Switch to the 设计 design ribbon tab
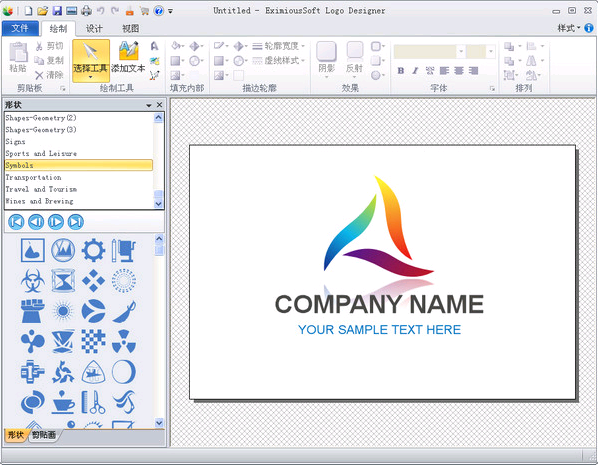Viewport: 598px width, 466px height. tap(94, 29)
